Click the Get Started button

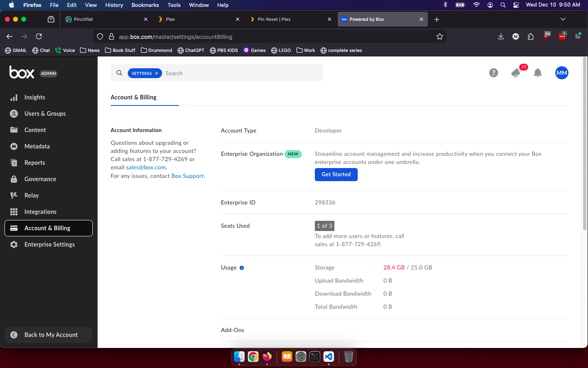[336, 175]
